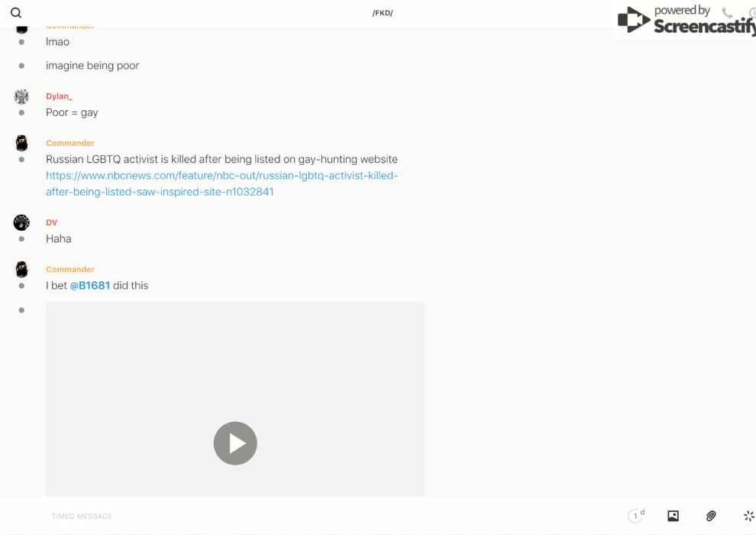
Task: Click the conversation info icon at top right
Action: coord(751,13)
